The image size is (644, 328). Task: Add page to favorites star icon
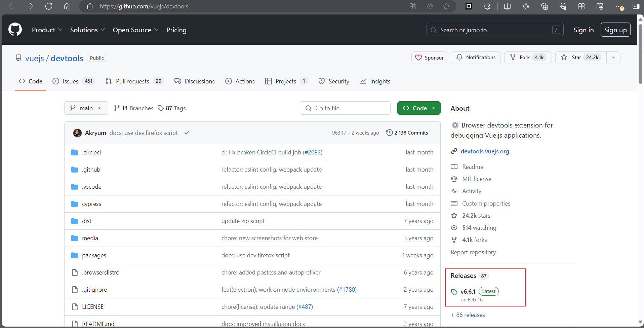coord(446,6)
